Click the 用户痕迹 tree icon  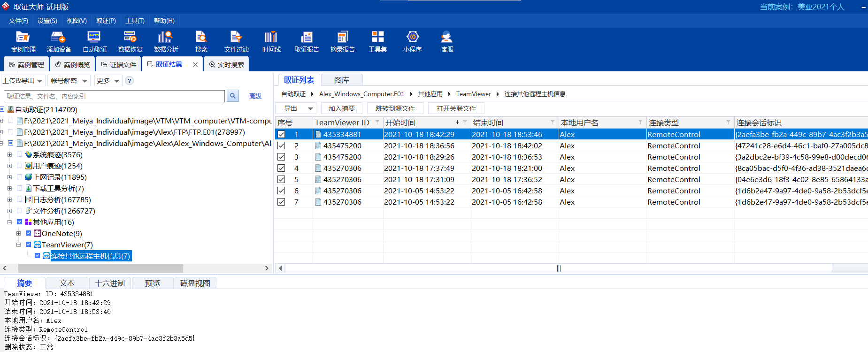coord(29,166)
